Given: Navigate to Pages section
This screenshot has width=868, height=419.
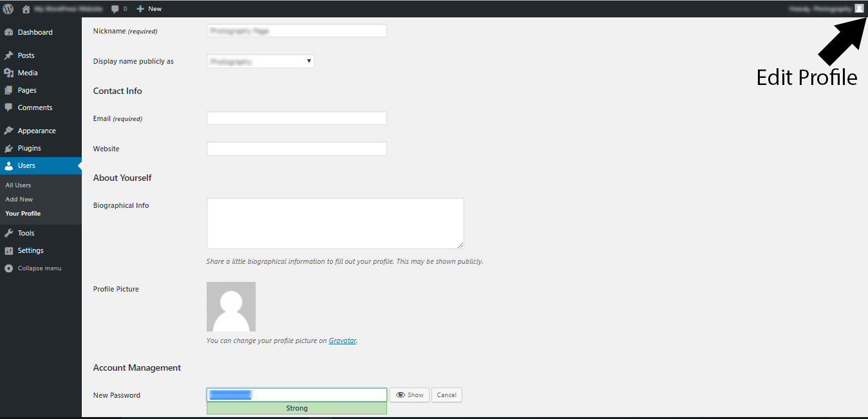Looking at the screenshot, I should [27, 90].
